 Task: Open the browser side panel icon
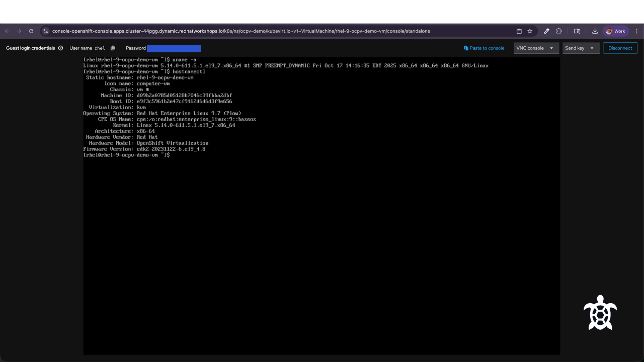[x=577, y=31]
